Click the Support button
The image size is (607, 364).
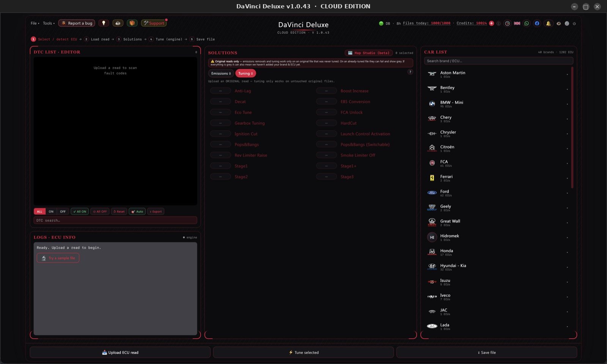[154, 23]
